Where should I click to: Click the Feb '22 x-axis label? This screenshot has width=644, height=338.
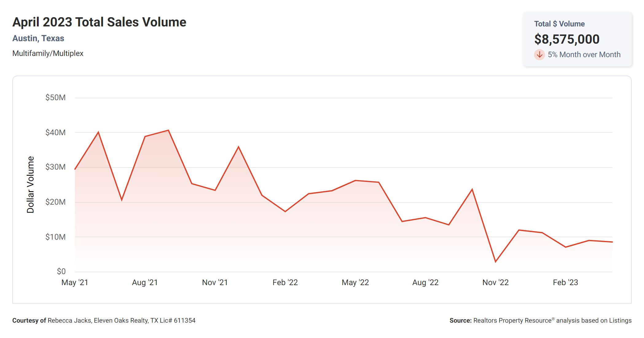click(x=285, y=282)
